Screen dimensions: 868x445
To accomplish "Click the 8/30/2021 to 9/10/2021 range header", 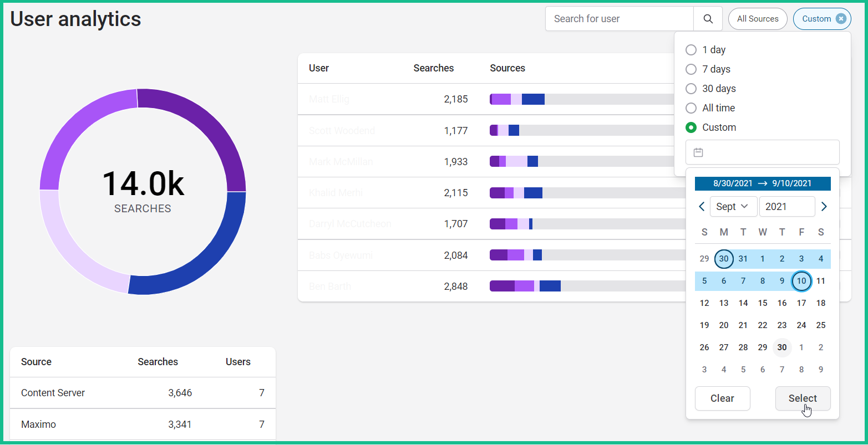I will [763, 183].
